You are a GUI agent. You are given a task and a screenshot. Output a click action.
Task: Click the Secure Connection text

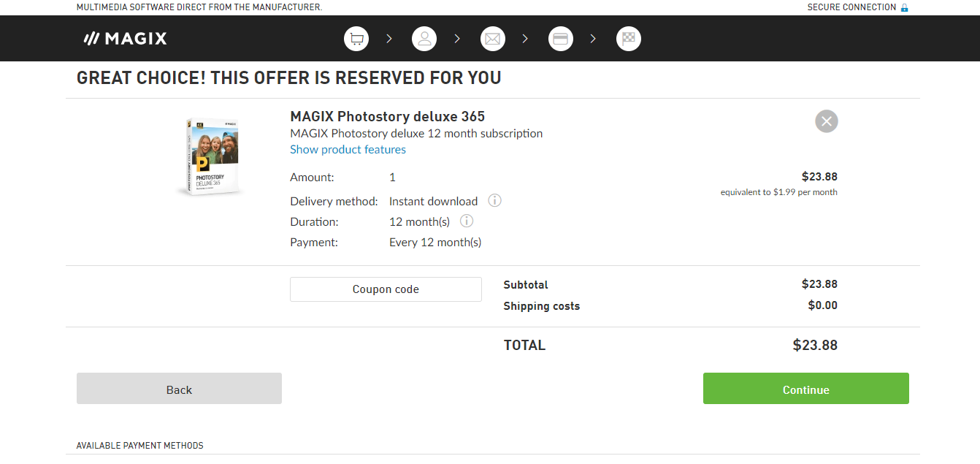(x=851, y=7)
